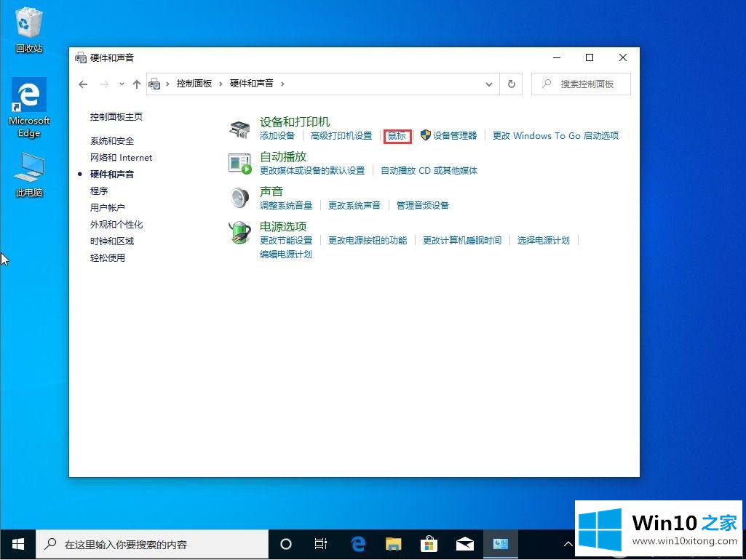Open Microsoft Store from the taskbar
Screen dimensions: 746x560
click(429, 544)
